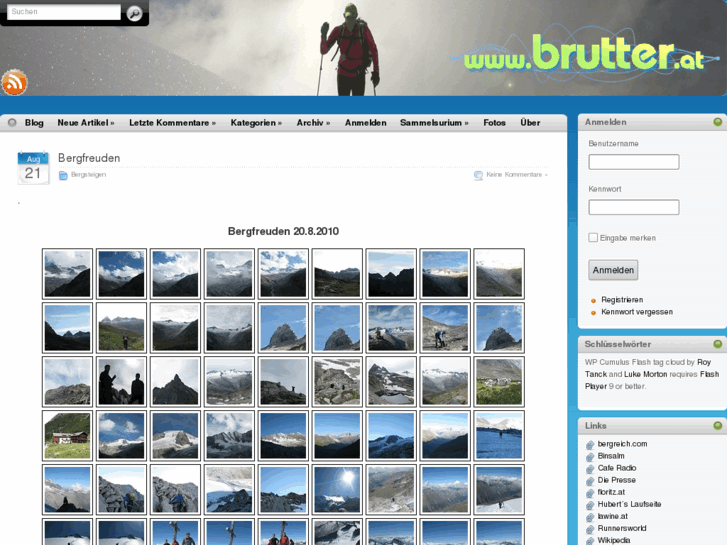
Task: Open the bergreich.com link
Action: (x=622, y=444)
